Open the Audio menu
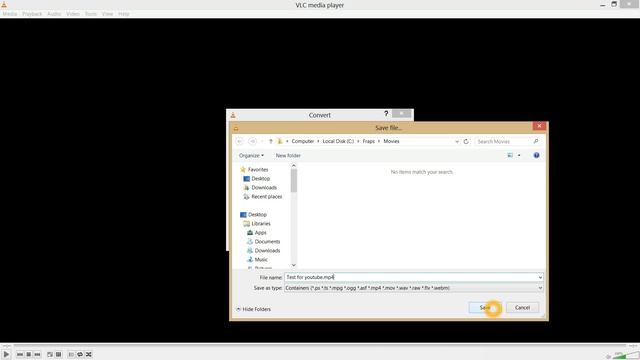The height and width of the screenshot is (360, 640). [x=54, y=14]
